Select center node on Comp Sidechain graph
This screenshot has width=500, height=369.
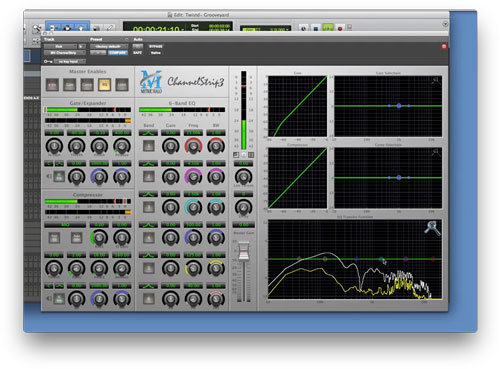(x=399, y=178)
